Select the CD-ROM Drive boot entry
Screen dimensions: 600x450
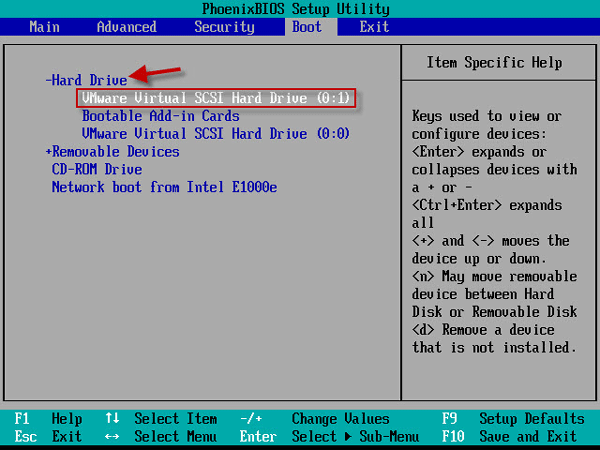[97, 169]
